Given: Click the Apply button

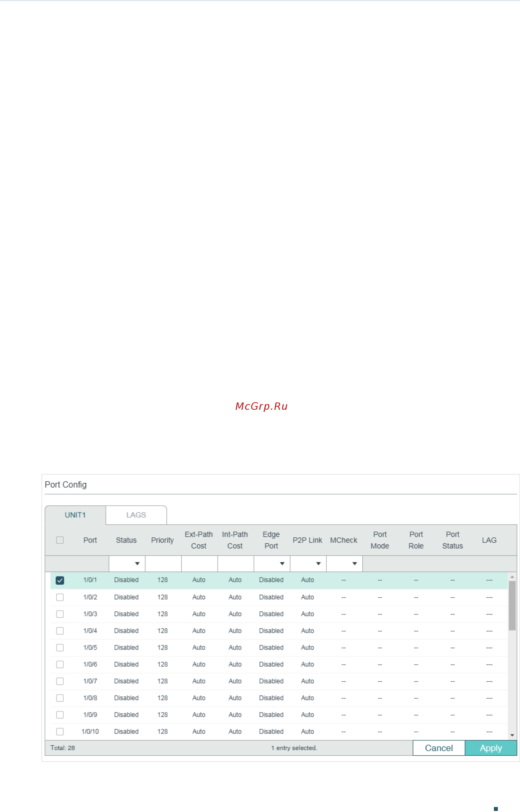Looking at the screenshot, I should tap(491, 749).
